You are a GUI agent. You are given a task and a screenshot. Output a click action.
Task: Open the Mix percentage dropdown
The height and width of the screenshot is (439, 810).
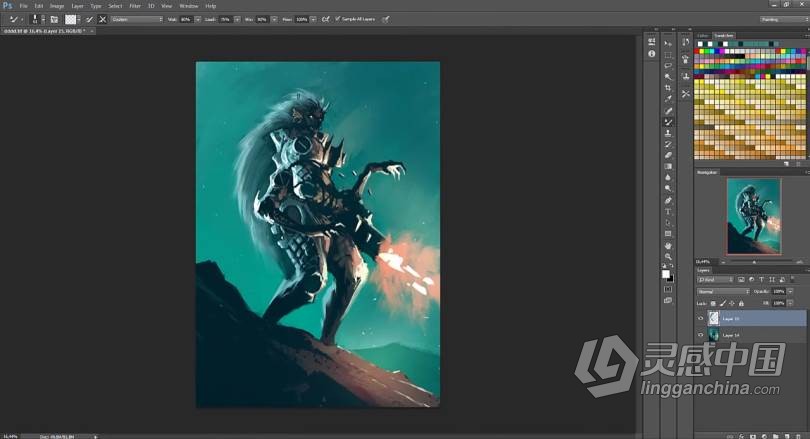(274, 19)
